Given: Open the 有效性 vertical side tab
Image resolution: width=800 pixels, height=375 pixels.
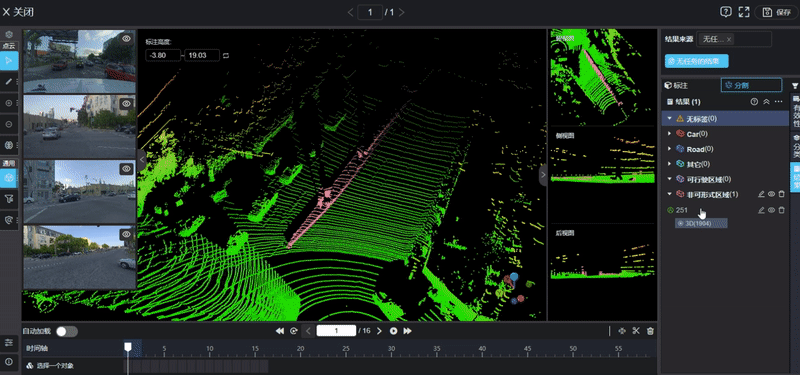Looking at the screenshot, I should (795, 112).
